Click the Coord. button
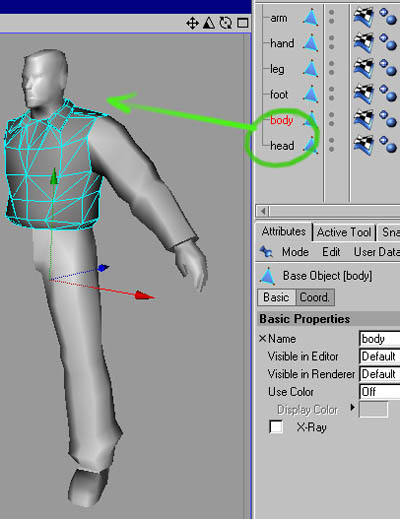400x519 pixels. 315,297
